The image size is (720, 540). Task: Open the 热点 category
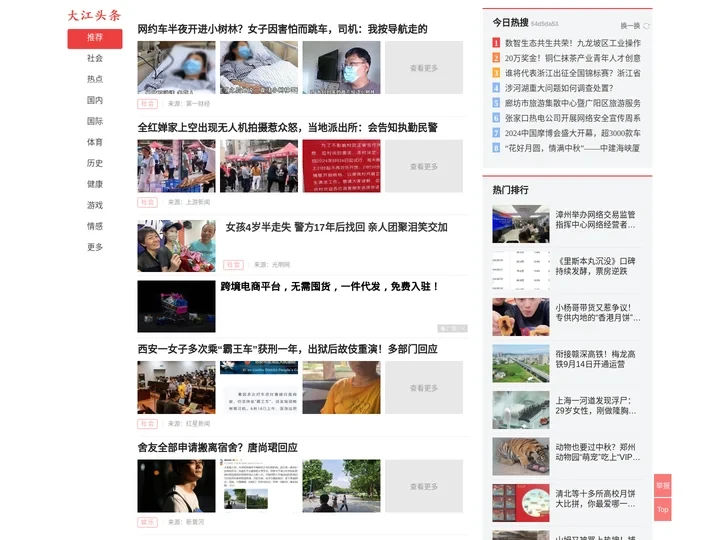(95, 79)
